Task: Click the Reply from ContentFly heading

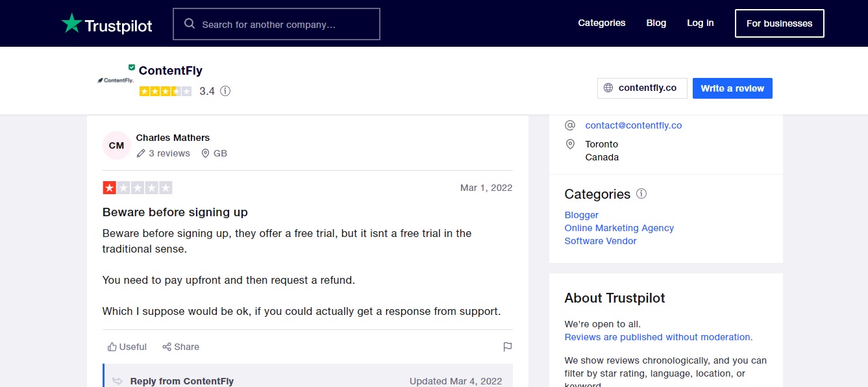Action: [182, 381]
